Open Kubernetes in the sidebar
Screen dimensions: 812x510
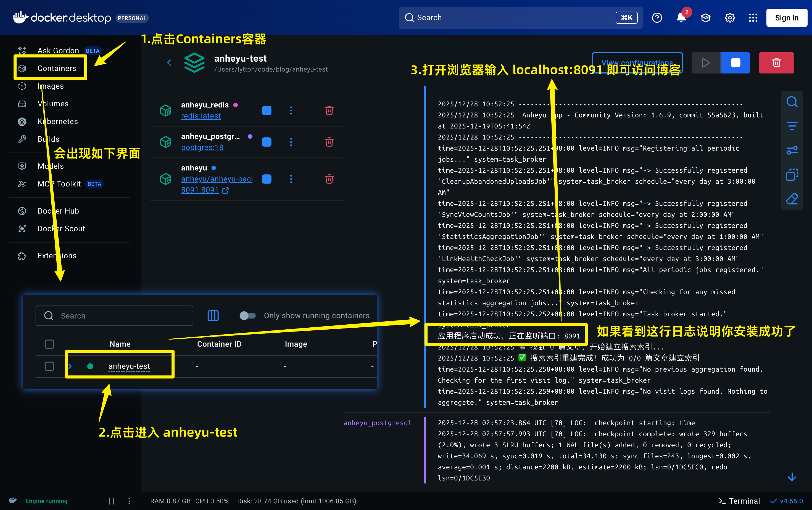(x=57, y=122)
